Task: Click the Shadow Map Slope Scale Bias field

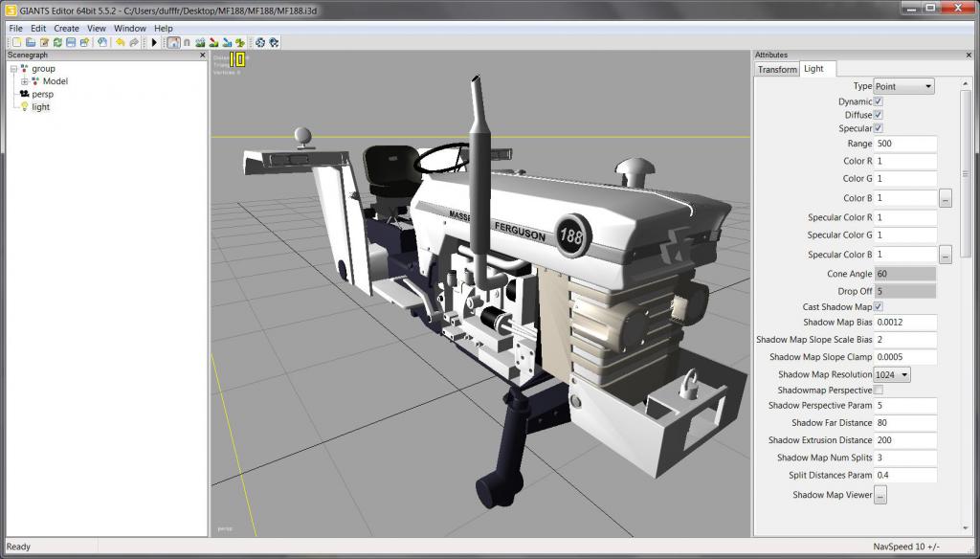Action: tap(905, 340)
